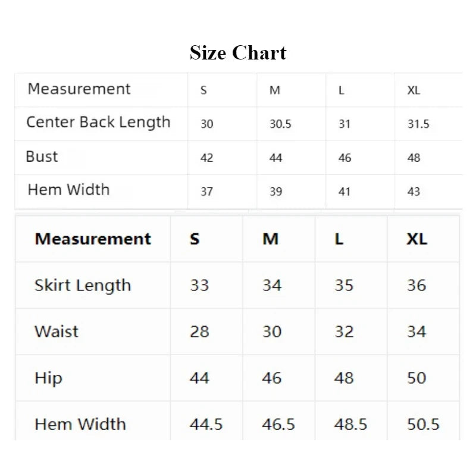Click the bold M column header
Screen dimensions: 476x476
click(x=270, y=239)
